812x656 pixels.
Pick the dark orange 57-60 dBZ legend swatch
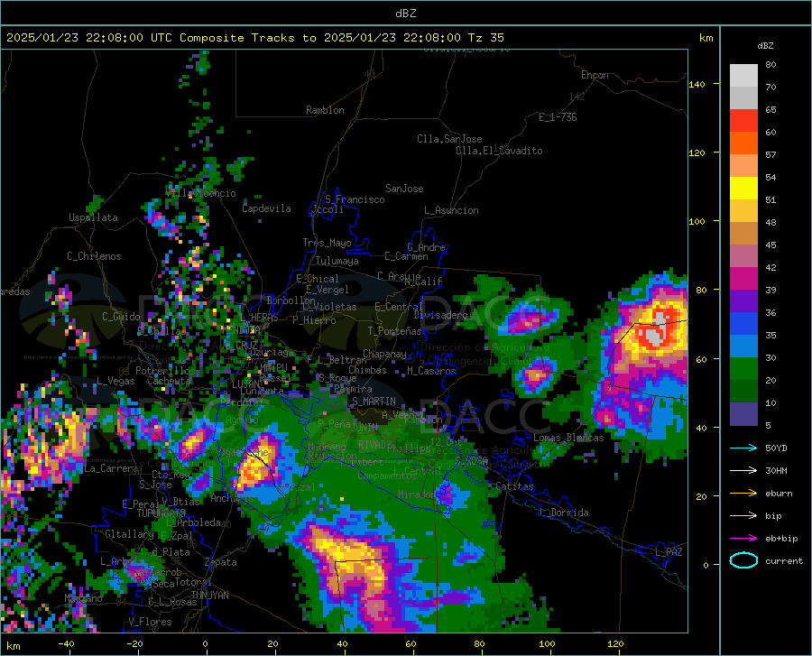tap(743, 143)
